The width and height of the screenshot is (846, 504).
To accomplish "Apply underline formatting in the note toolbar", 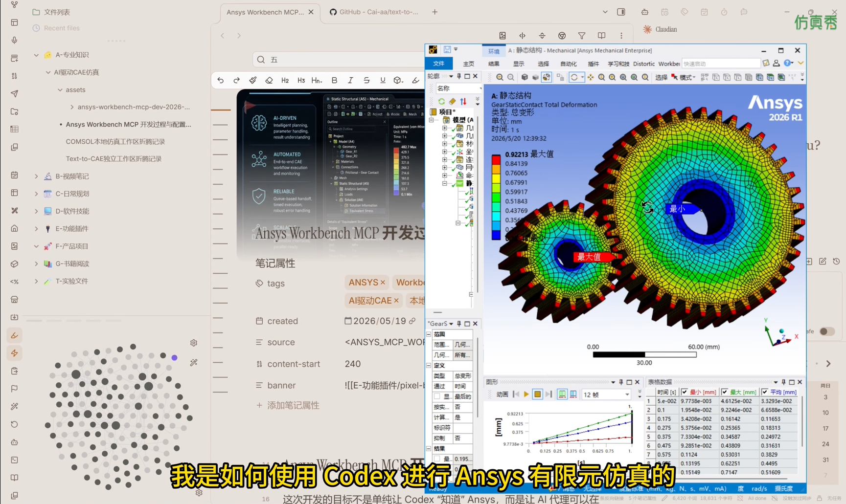I will click(x=383, y=80).
